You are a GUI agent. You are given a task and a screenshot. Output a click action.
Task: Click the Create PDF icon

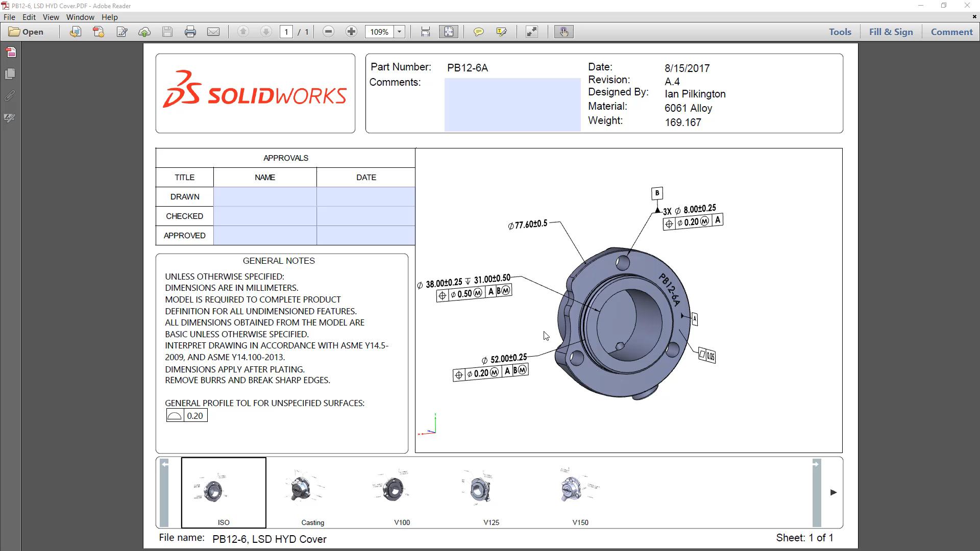pos(99,32)
